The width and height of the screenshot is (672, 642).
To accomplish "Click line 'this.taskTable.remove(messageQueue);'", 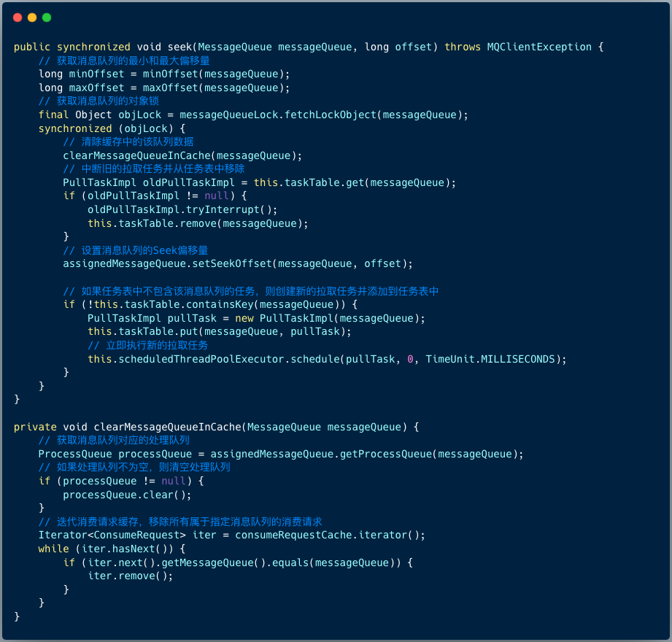I will point(198,223).
